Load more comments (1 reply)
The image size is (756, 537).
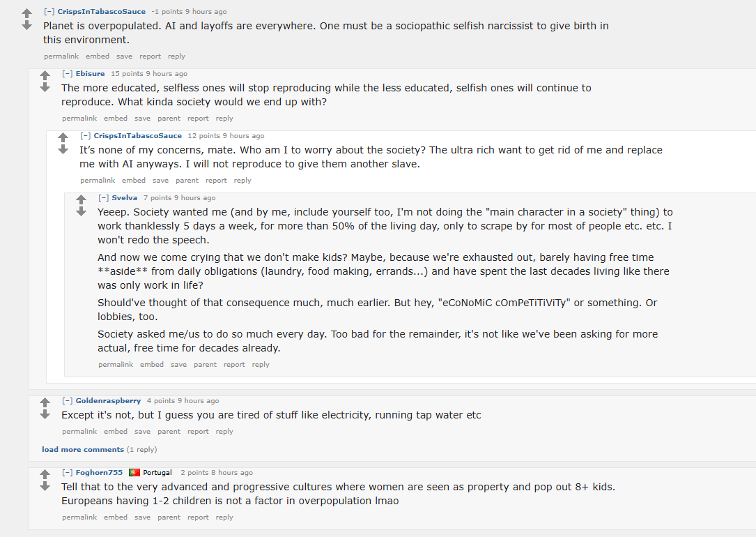[x=83, y=450]
